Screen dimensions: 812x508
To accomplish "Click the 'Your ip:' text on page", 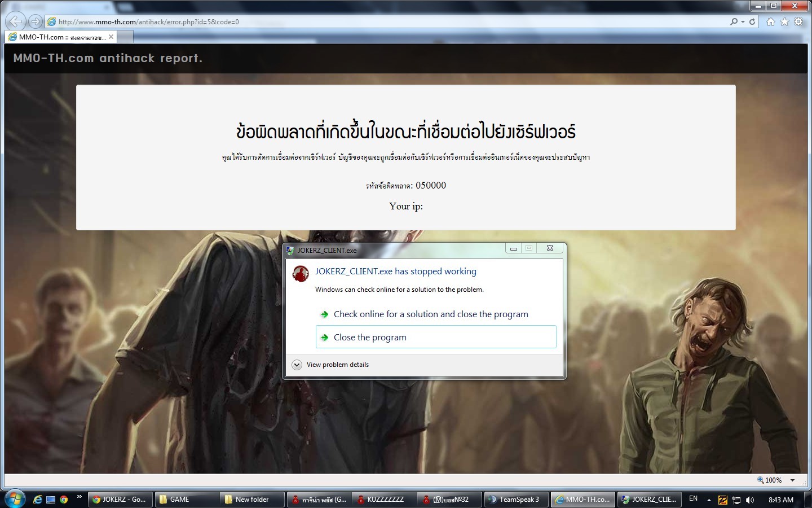I will click(406, 206).
